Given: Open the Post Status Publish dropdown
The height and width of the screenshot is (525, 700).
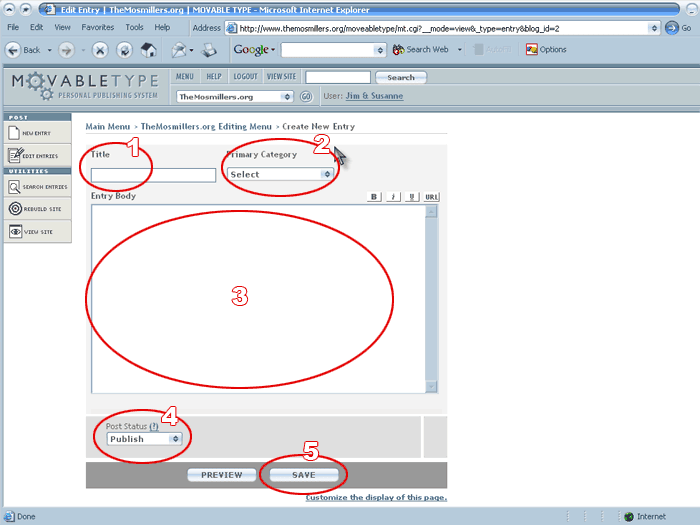Looking at the screenshot, I should tap(144, 439).
